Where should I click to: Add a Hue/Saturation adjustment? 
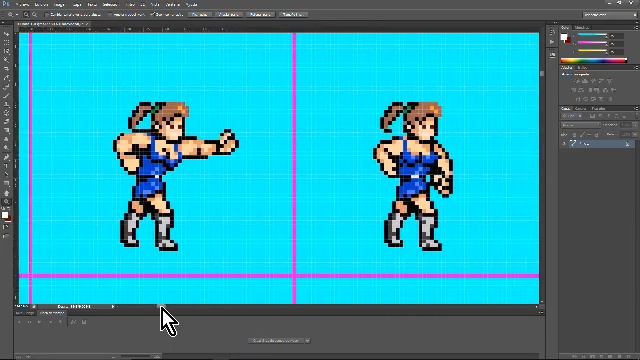point(575,90)
